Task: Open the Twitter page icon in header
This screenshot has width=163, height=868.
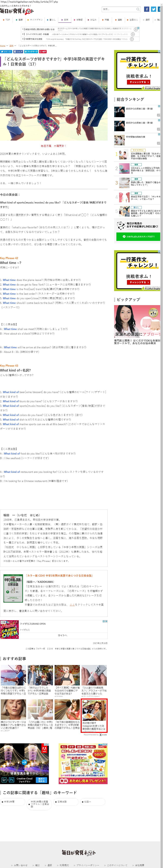Action: tap(153, 9)
